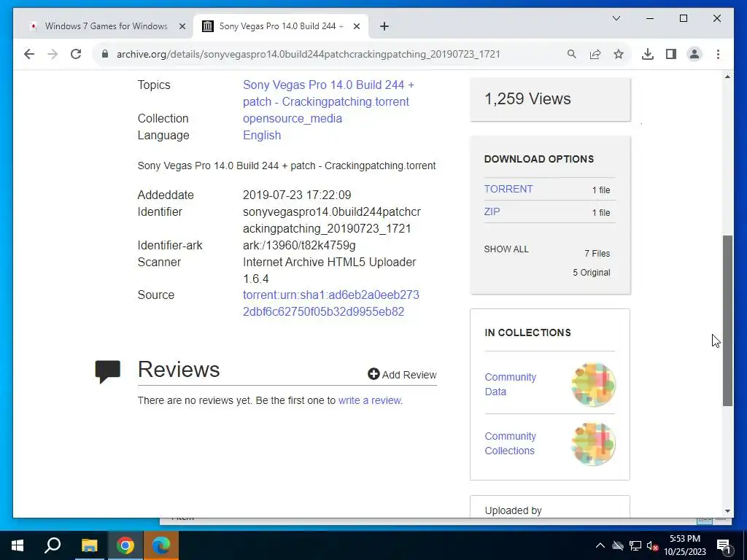Open the Sony Vegas Pro topic link
The width and height of the screenshot is (747, 560).
coord(329,93)
